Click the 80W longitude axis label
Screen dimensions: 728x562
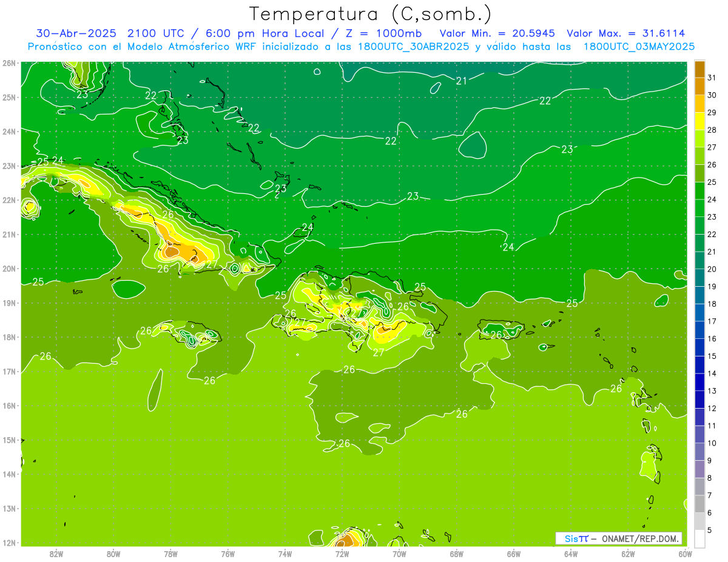(113, 554)
